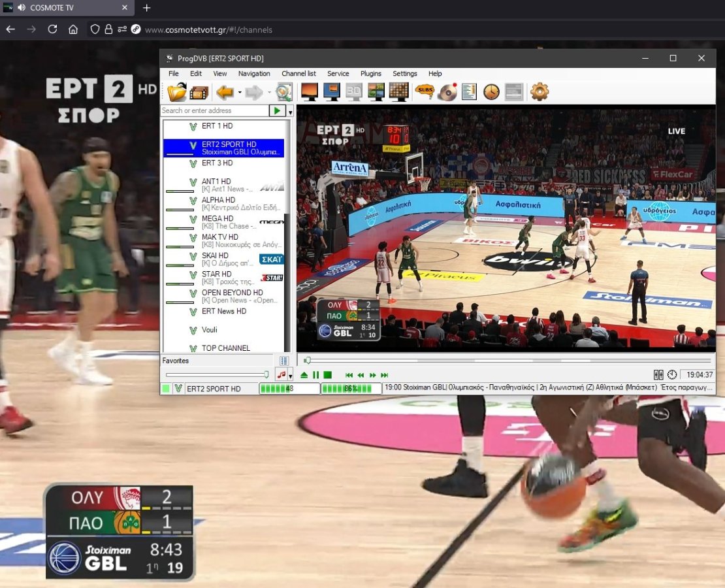Expand the back arrow history dropdown
Image resolution: width=725 pixels, height=588 pixels.
[240, 93]
